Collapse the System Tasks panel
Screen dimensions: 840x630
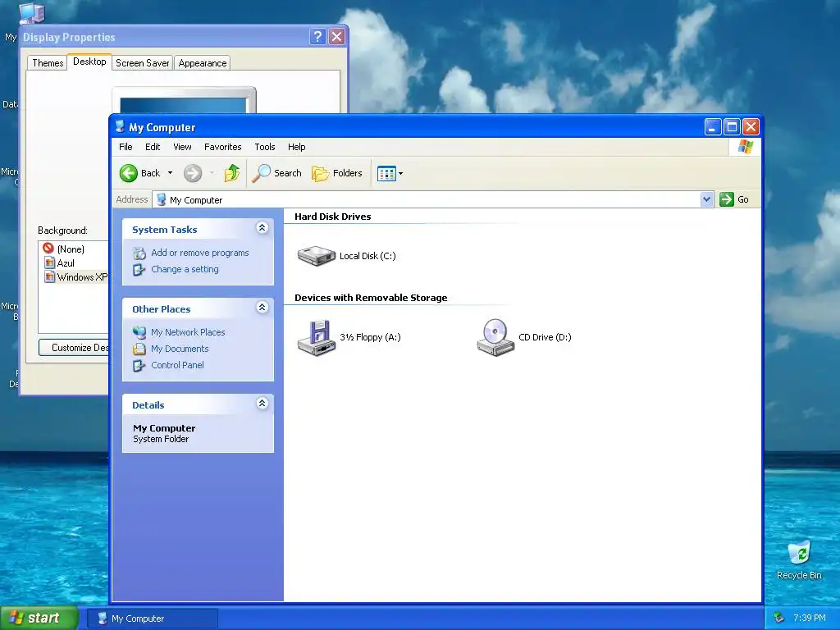(x=262, y=228)
